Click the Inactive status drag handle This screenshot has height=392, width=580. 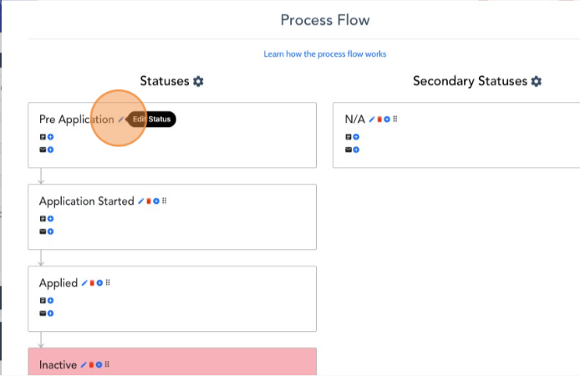click(107, 365)
